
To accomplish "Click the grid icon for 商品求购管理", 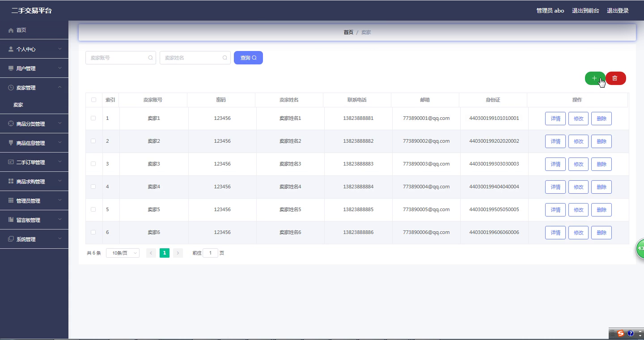I will (11, 182).
